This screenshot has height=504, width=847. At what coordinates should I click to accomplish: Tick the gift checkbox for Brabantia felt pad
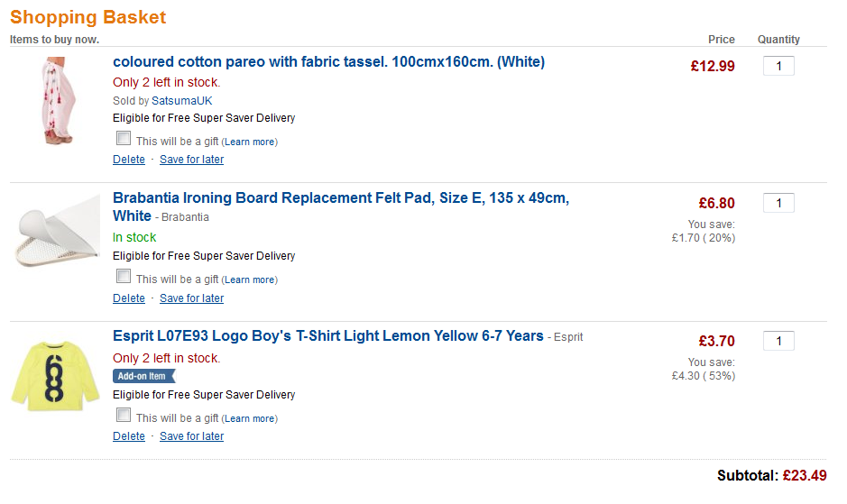(x=124, y=277)
